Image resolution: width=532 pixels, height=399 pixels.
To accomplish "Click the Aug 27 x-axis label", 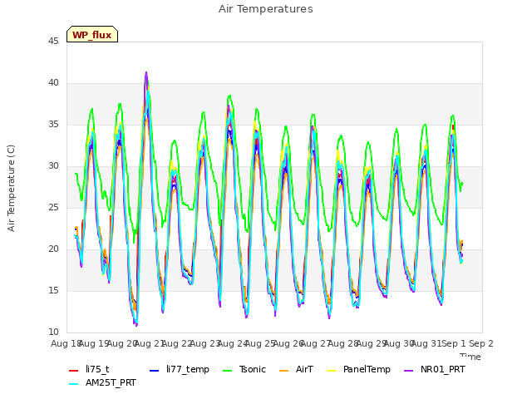I will (x=316, y=343).
